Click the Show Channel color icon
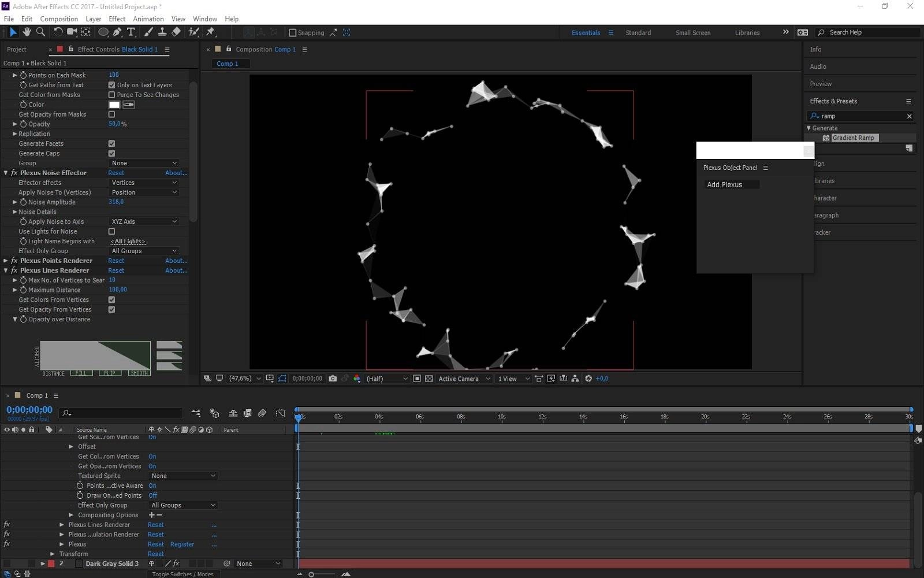Image resolution: width=924 pixels, height=578 pixels. (357, 379)
